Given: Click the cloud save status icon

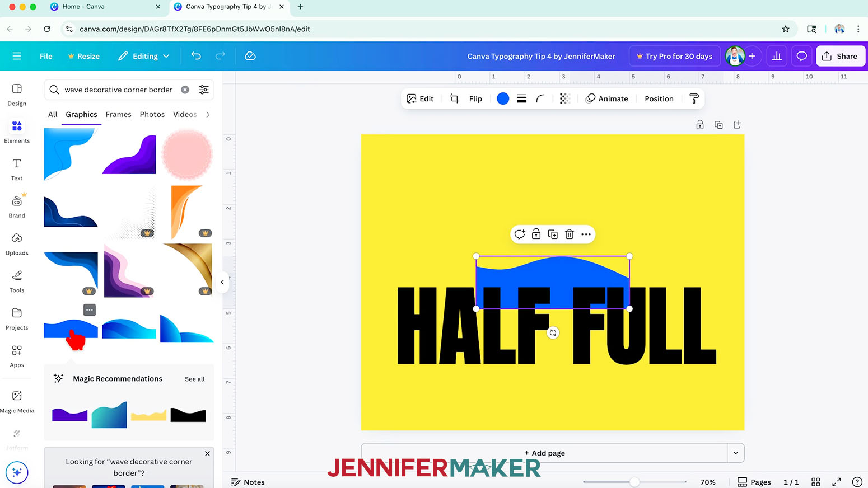Looking at the screenshot, I should point(250,56).
